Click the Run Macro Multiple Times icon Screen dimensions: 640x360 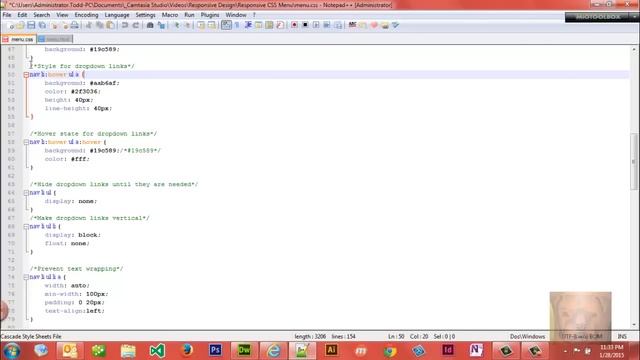pos(327,25)
